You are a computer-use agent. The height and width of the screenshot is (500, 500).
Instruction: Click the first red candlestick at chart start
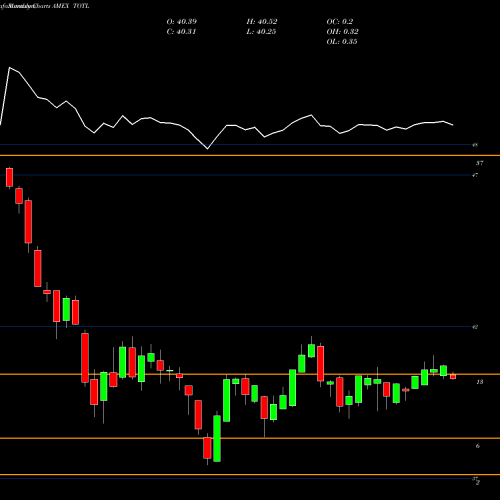9,177
